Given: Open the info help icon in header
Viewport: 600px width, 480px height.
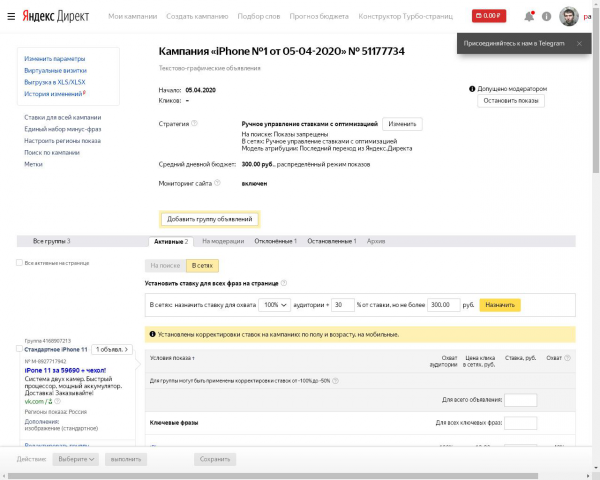Looking at the screenshot, I should pyautogui.click(x=546, y=16).
